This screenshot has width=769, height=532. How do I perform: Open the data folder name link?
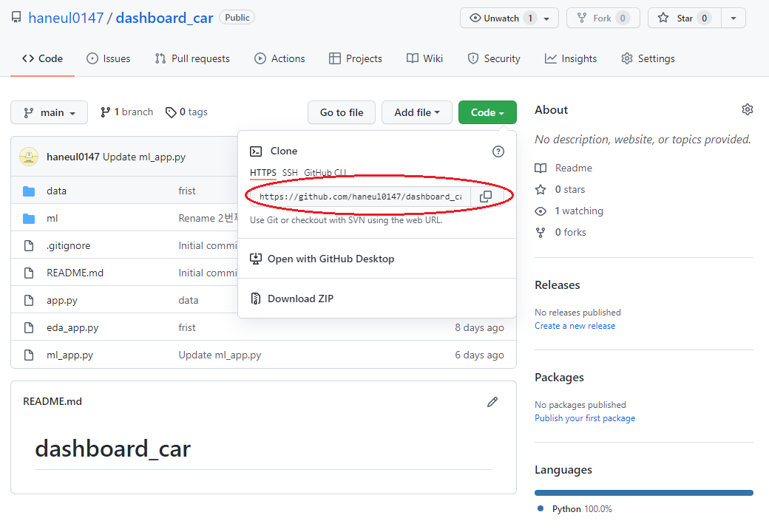click(x=56, y=191)
